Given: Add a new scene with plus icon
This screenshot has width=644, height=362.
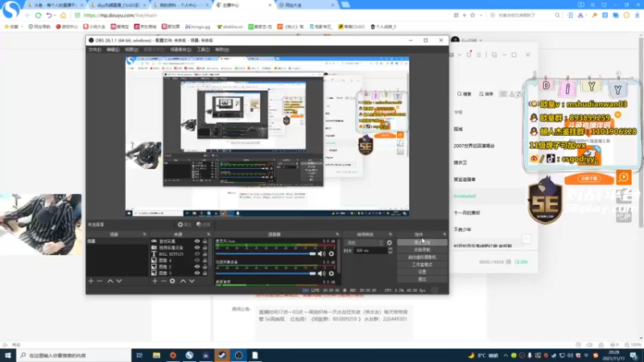Looking at the screenshot, I should (x=91, y=281).
